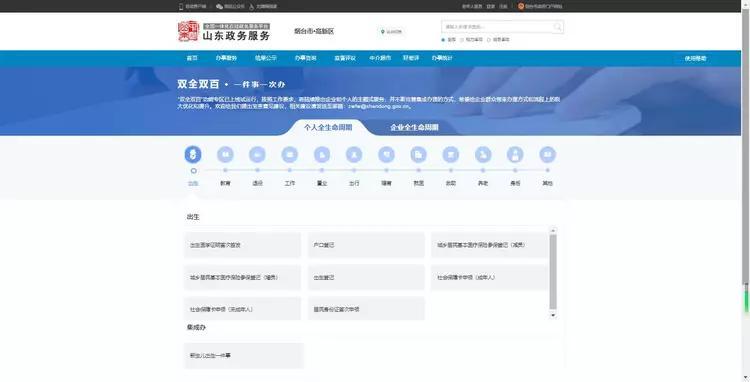The height and width of the screenshot is (382, 750).
Task: Open 居民身份证首次申领 card
Action: 366,309
